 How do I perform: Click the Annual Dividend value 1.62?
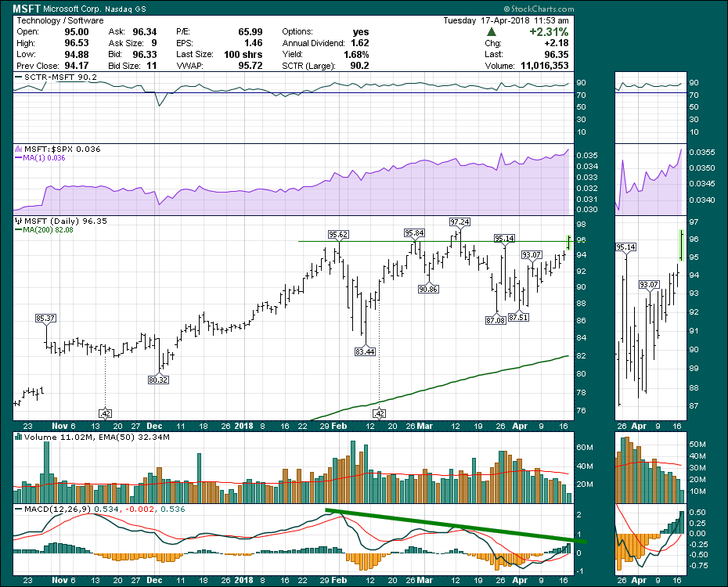(x=360, y=43)
